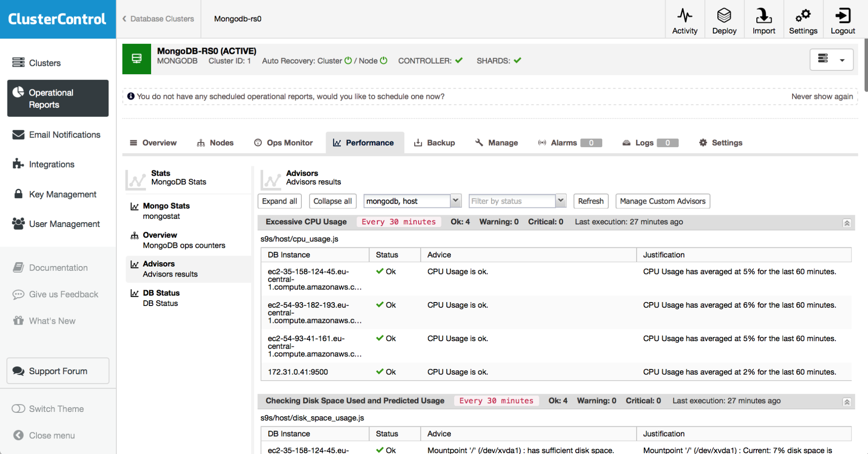The image size is (868, 454).
Task: Open the Filter by status dropdown
Action: [x=561, y=201]
